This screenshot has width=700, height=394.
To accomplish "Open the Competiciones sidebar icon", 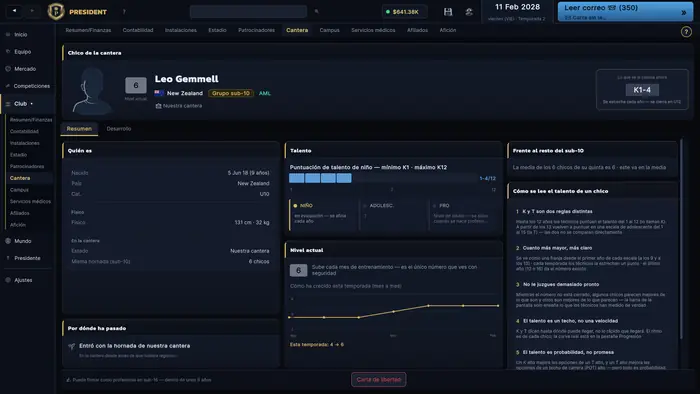I will pyautogui.click(x=8, y=86).
